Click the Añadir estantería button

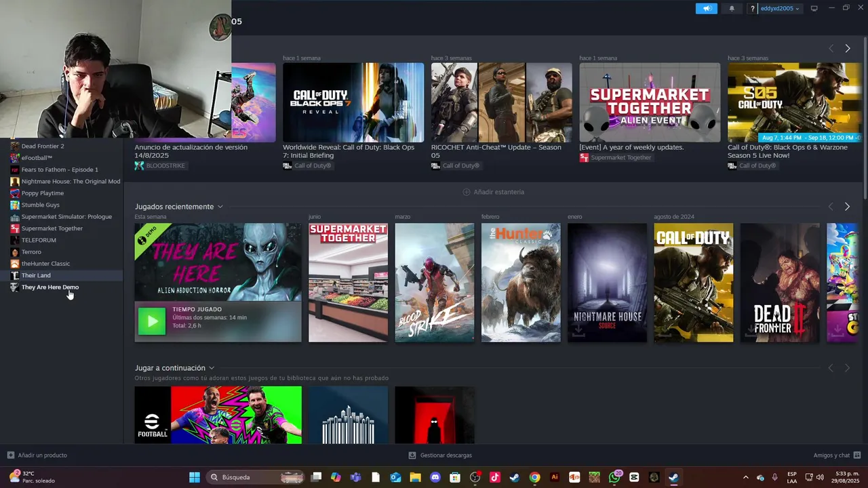pos(493,192)
